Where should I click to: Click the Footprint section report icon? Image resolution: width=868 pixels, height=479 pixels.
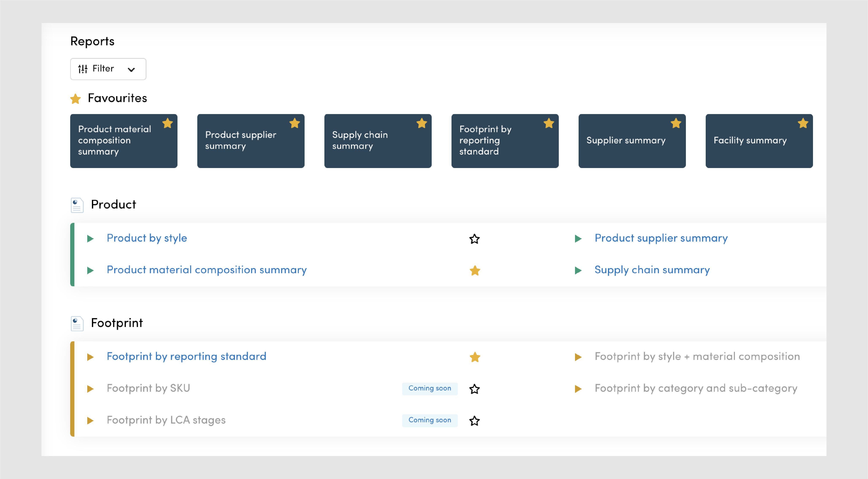pyautogui.click(x=77, y=323)
